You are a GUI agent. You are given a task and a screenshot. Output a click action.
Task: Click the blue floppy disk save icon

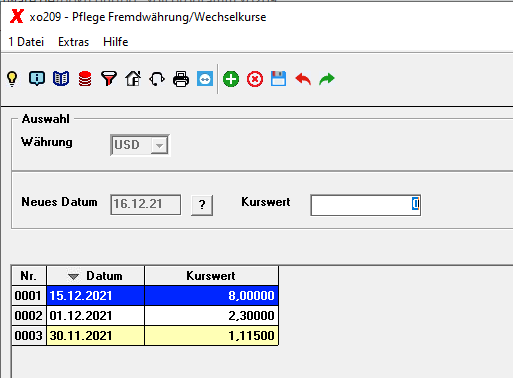click(279, 79)
